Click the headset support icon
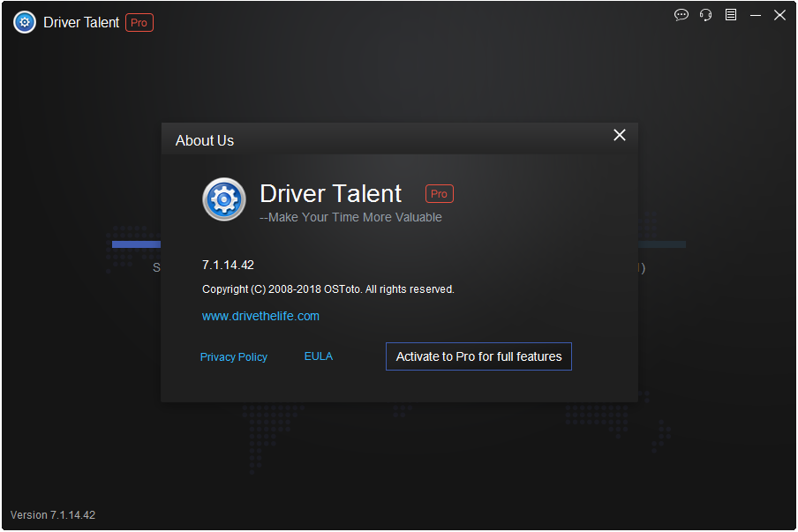 point(706,15)
